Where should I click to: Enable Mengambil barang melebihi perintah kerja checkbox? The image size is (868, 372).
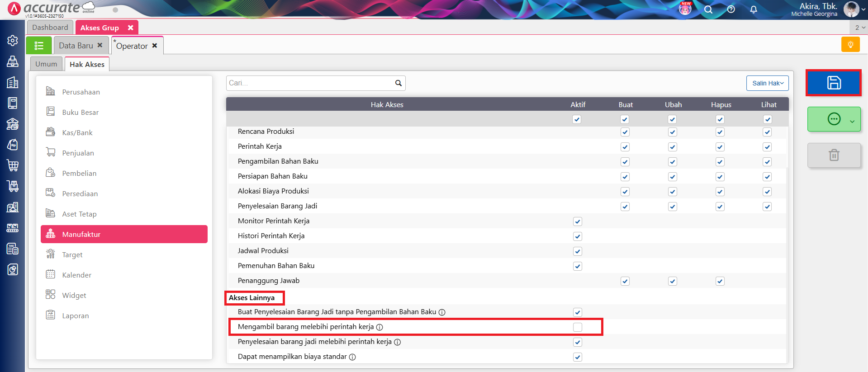pos(577,327)
